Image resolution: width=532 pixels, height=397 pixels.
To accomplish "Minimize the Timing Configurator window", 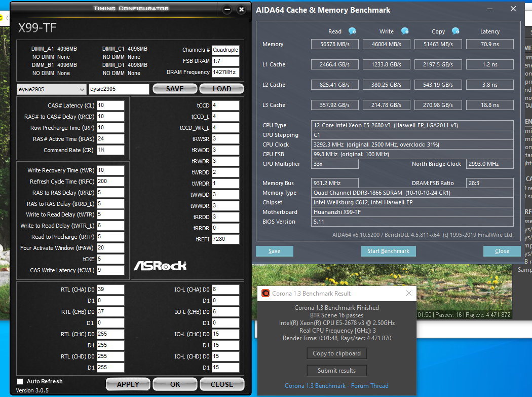I will (x=227, y=10).
